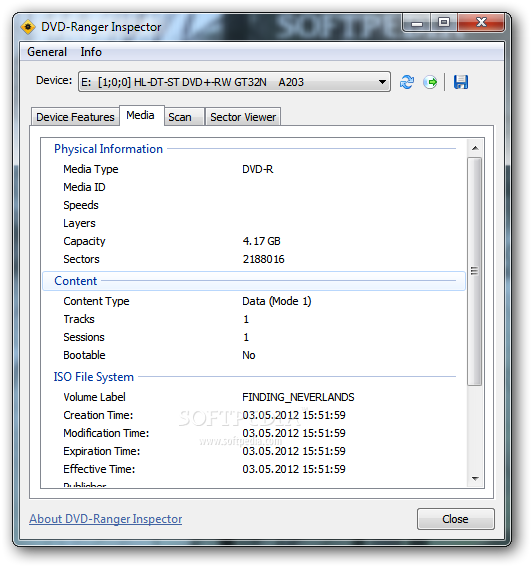The image size is (532, 567).
Task: Select the Creation Time row label
Action: coord(98,415)
